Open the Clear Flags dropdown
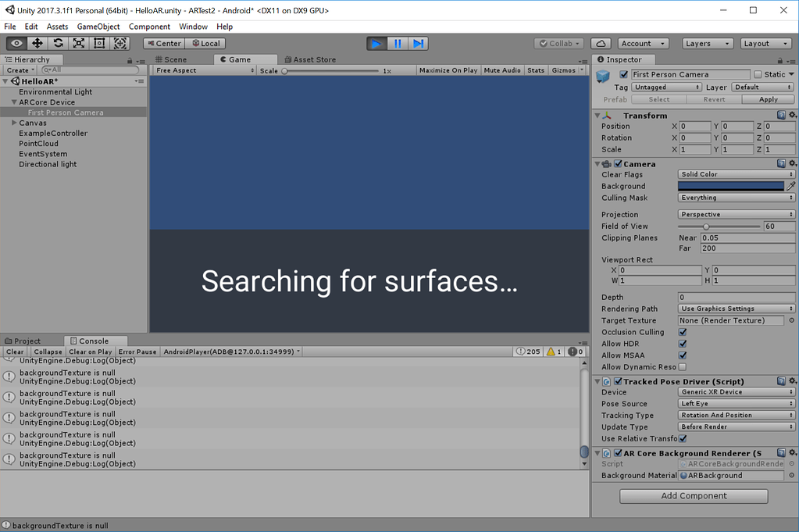799x532 pixels. point(734,174)
